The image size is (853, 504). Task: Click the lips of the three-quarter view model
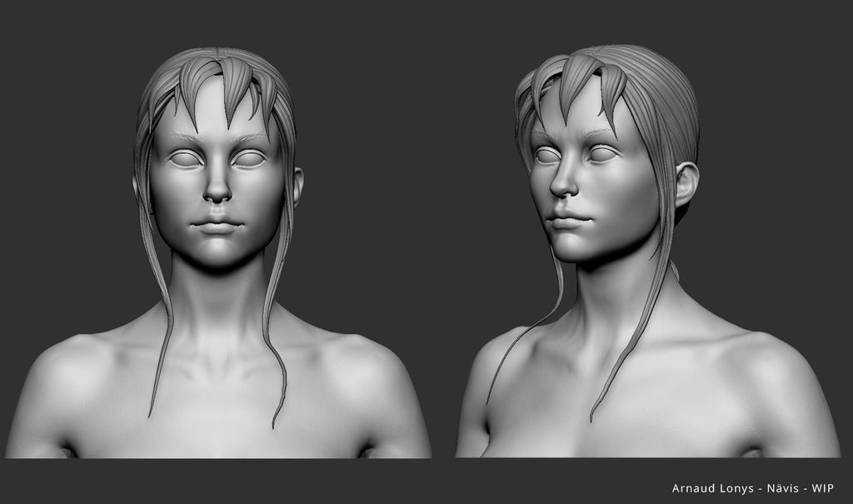coord(567,221)
